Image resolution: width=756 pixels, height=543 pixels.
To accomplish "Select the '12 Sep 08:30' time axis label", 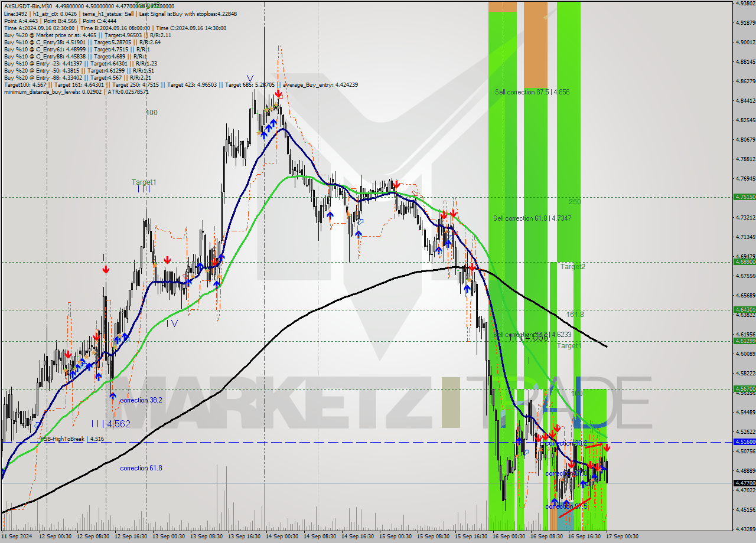I will [93, 537].
